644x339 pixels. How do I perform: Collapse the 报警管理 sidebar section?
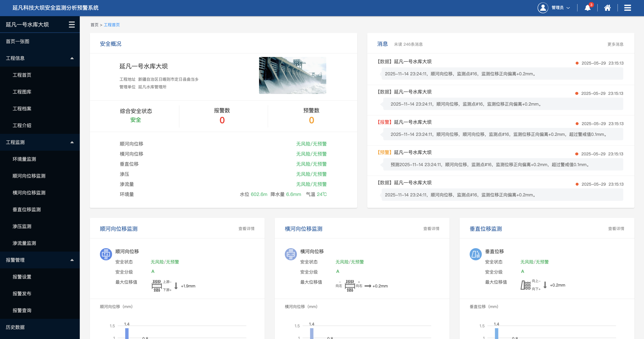coord(72,260)
